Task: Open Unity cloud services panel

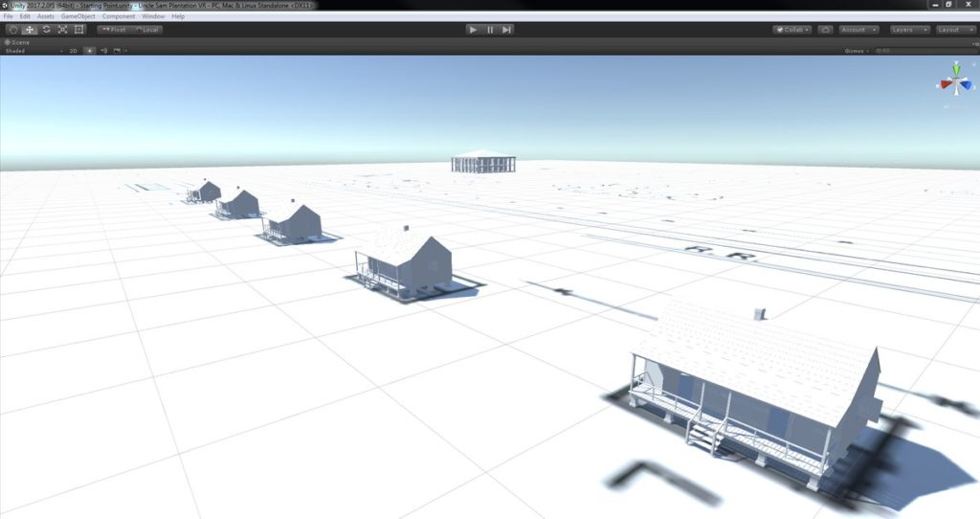Action: pos(825,30)
